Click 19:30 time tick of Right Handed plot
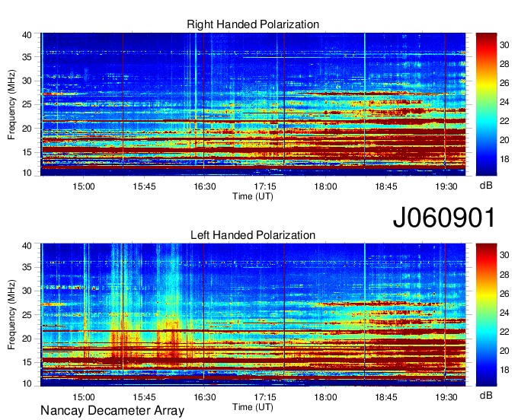 tap(446, 186)
